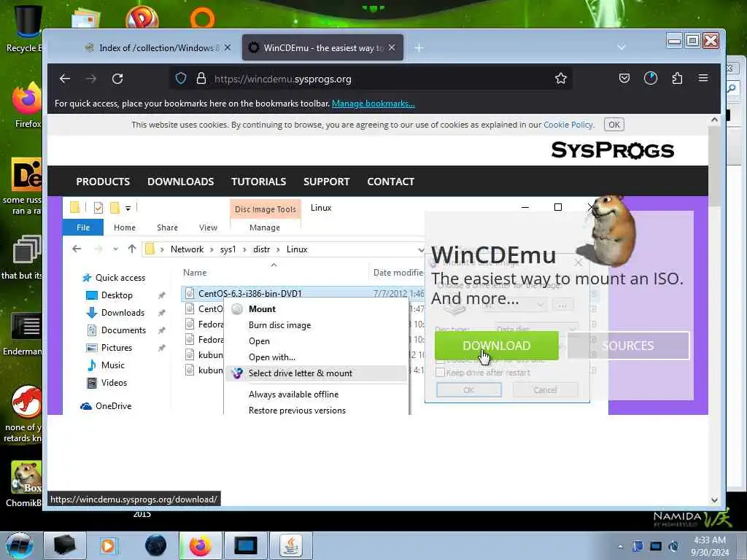Open the Windows Start orb

click(x=20, y=545)
